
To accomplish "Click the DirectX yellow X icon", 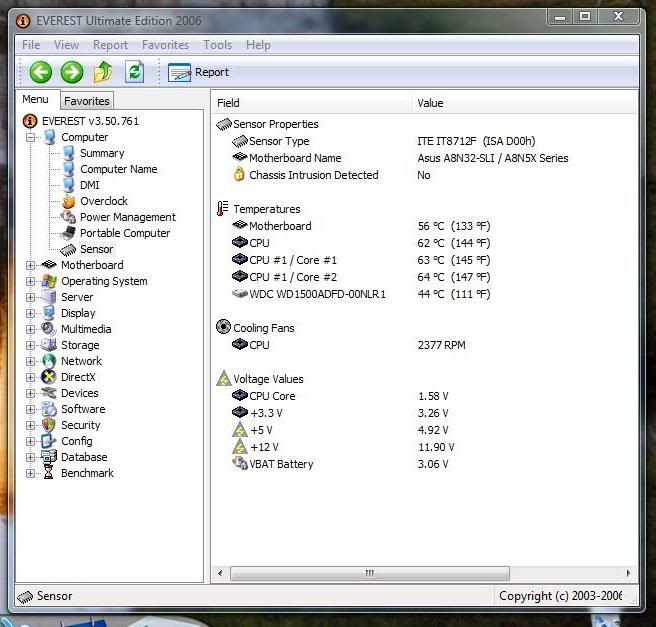I will [49, 377].
